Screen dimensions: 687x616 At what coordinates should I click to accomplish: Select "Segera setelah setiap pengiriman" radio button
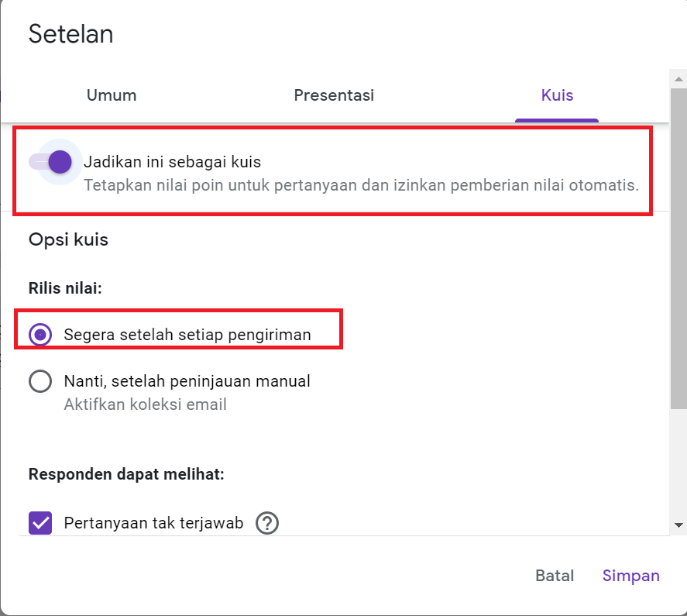click(x=40, y=335)
